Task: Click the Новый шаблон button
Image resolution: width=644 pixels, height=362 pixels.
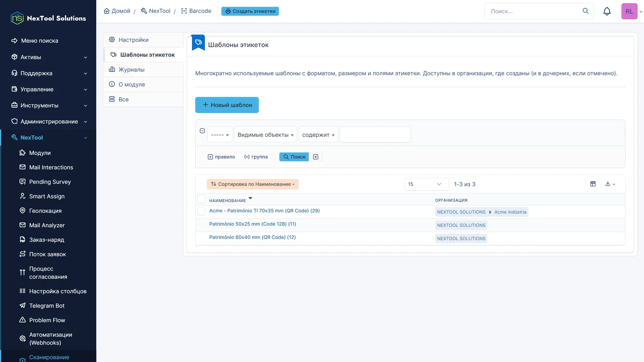Action: pos(227,105)
